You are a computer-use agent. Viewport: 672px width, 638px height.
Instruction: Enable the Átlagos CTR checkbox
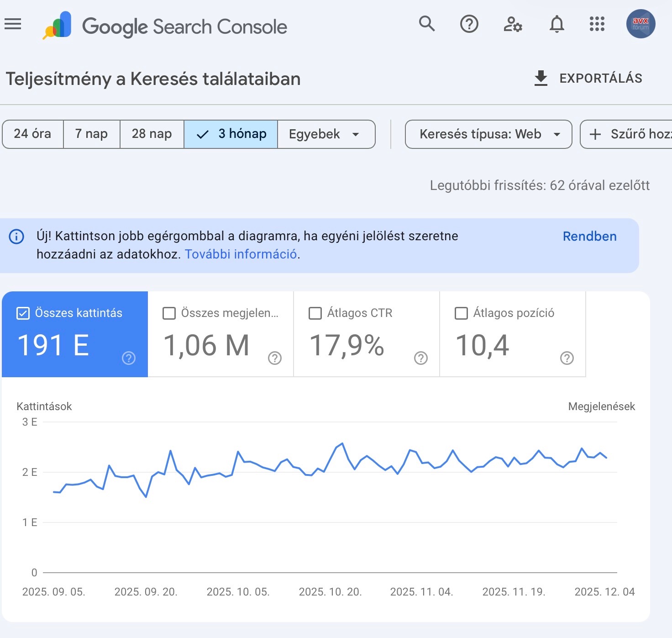coord(315,313)
